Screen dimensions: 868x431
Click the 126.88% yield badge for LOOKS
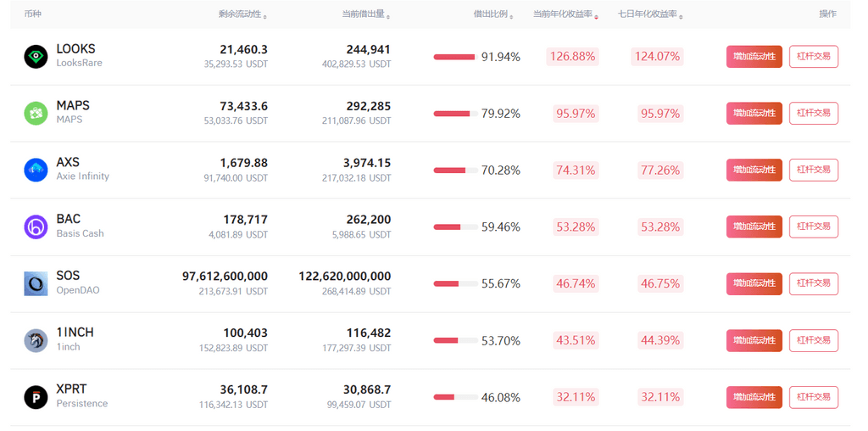[x=572, y=57]
